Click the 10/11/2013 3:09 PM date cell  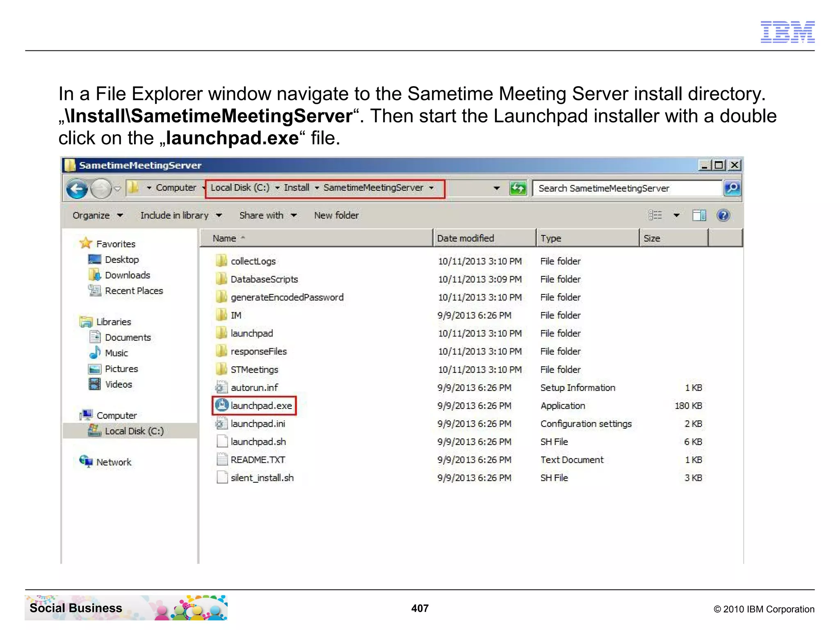point(480,279)
